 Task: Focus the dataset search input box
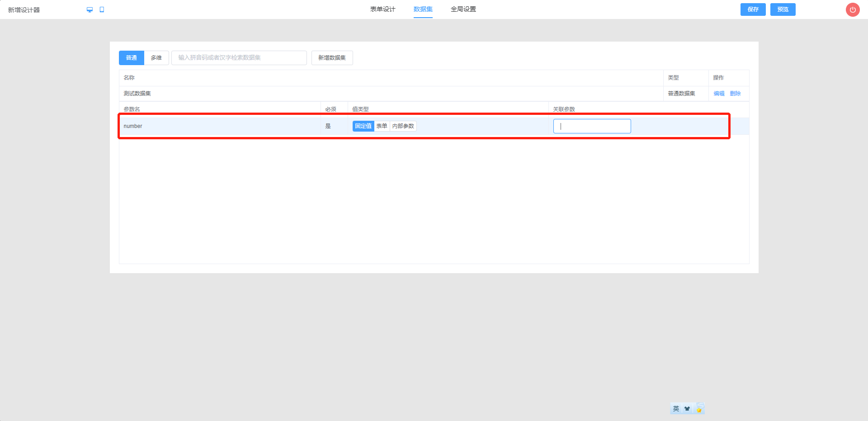[239, 58]
